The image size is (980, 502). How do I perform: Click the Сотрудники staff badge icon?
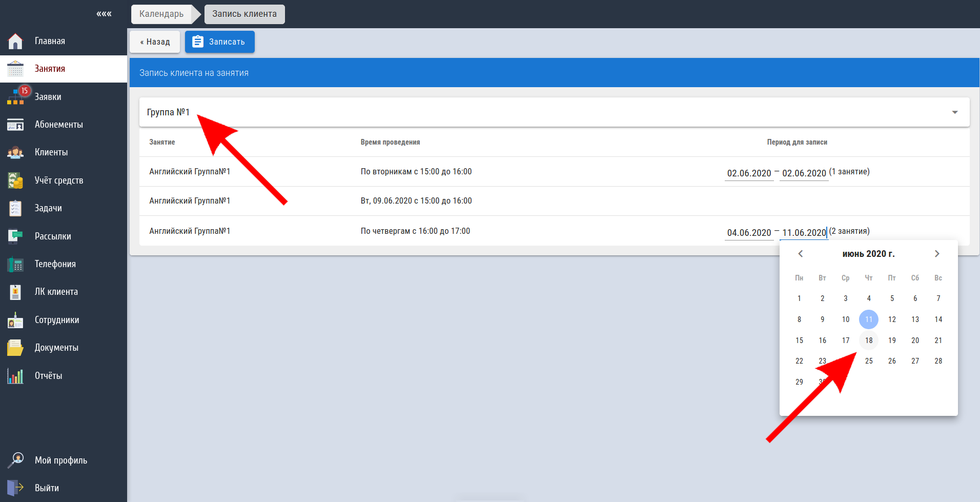tap(15, 320)
